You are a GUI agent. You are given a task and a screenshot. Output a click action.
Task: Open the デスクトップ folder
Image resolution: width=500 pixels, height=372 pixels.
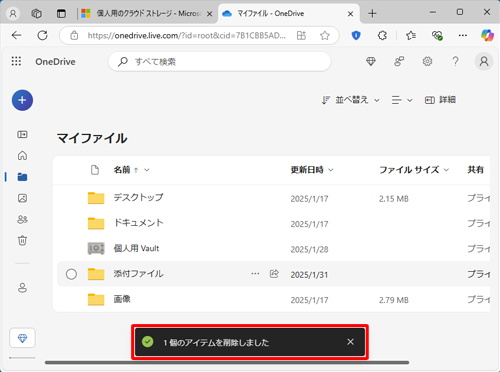click(x=138, y=197)
